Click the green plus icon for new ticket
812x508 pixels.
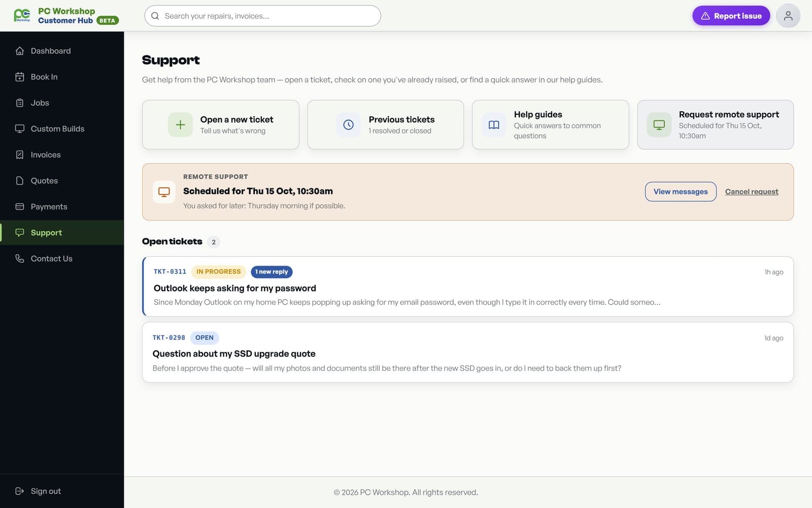coord(180,124)
